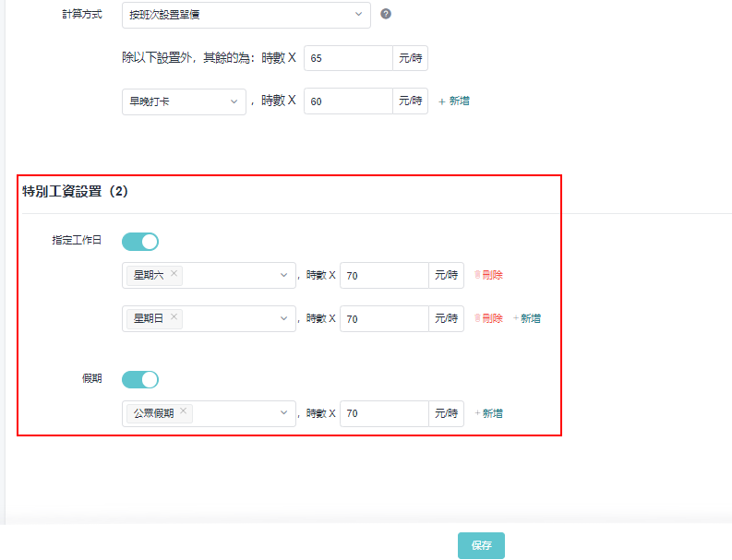The image size is (732, 560).
Task: Edit the 早晚打卡 rate field showing 60
Action: pyautogui.click(x=347, y=101)
